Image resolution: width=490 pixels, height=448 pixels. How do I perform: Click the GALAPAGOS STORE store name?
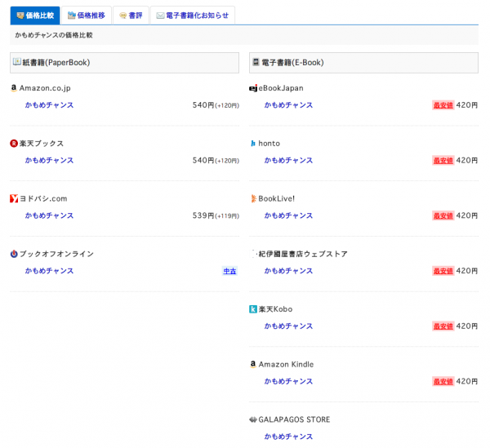(294, 419)
